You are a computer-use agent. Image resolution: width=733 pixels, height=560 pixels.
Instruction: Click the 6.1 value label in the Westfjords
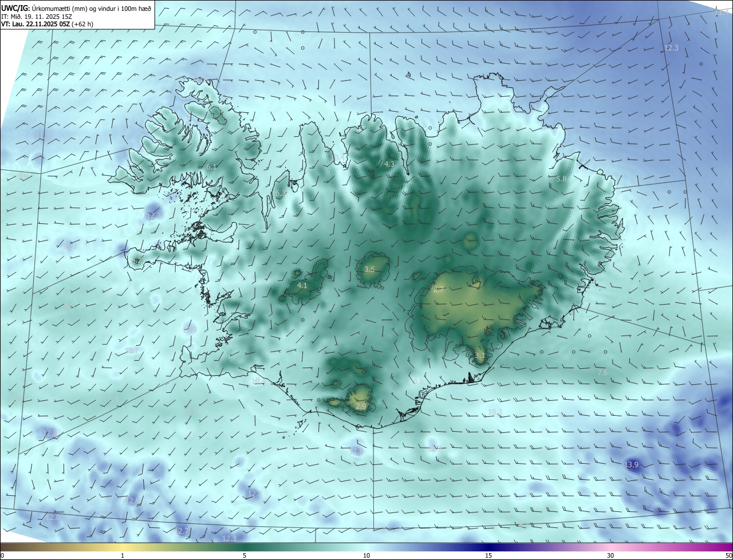point(211,167)
